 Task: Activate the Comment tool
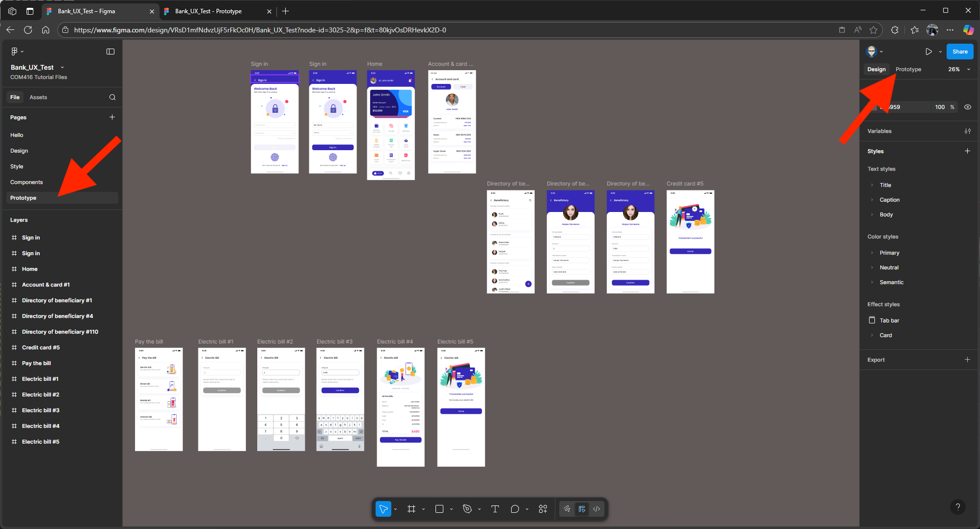tap(515, 509)
